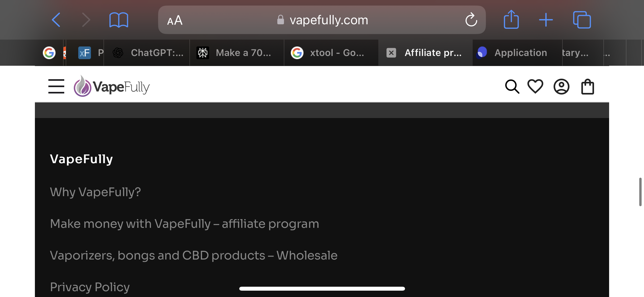Click the VapeFully logo
The width and height of the screenshot is (644, 297).
coord(112,86)
